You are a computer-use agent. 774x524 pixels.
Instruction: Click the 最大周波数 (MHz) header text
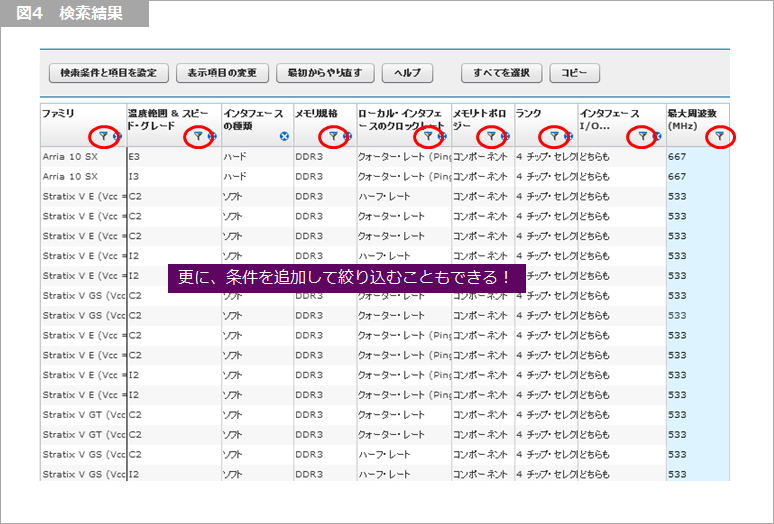692,119
